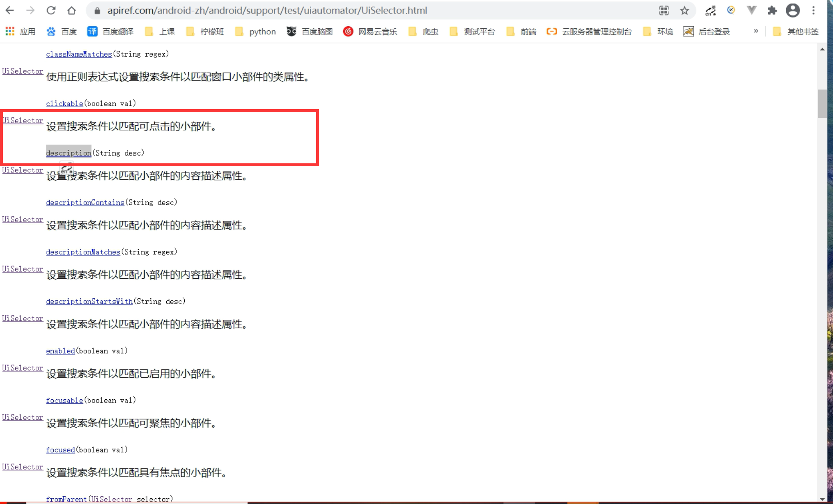The image size is (833, 504).
Task: Open the user profile avatar icon
Action: click(792, 10)
